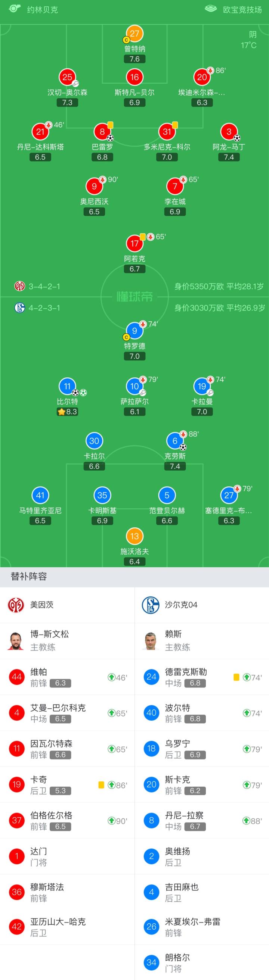Click the 替补阵容 section heading
The width and height of the screenshot is (269, 980).
coord(29,576)
